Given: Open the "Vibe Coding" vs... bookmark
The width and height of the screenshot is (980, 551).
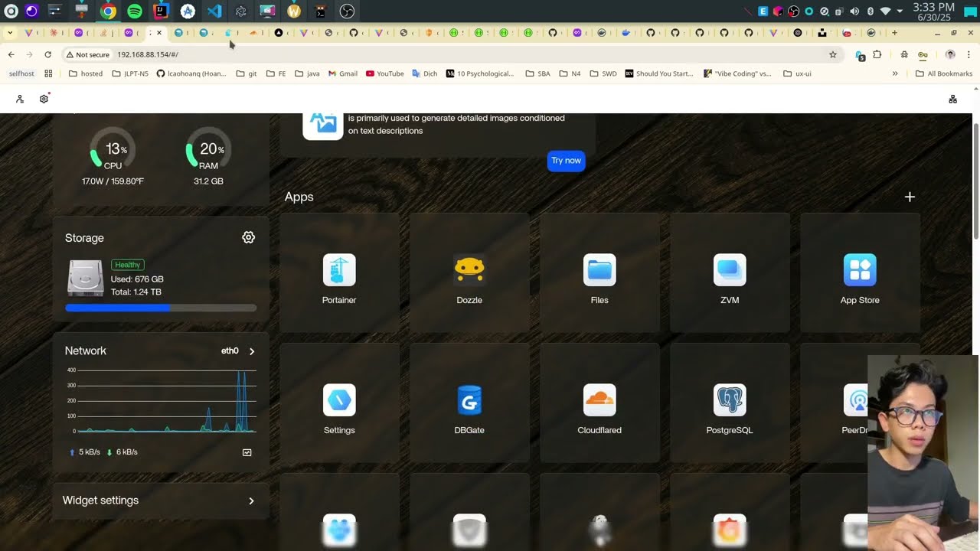Looking at the screenshot, I should (736, 73).
